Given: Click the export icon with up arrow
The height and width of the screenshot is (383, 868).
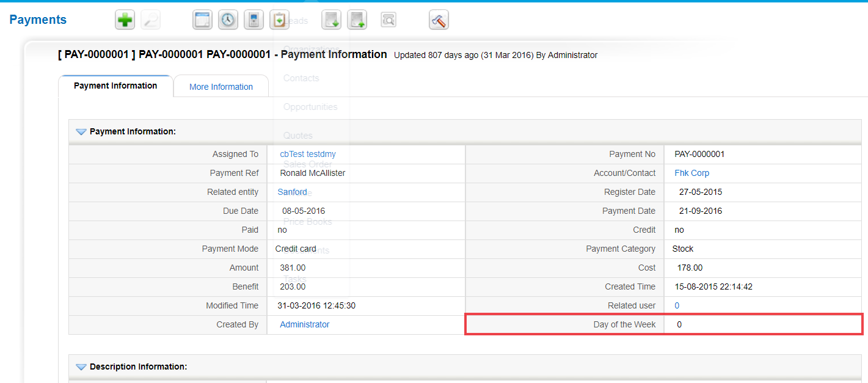Looking at the screenshot, I should click(x=357, y=20).
